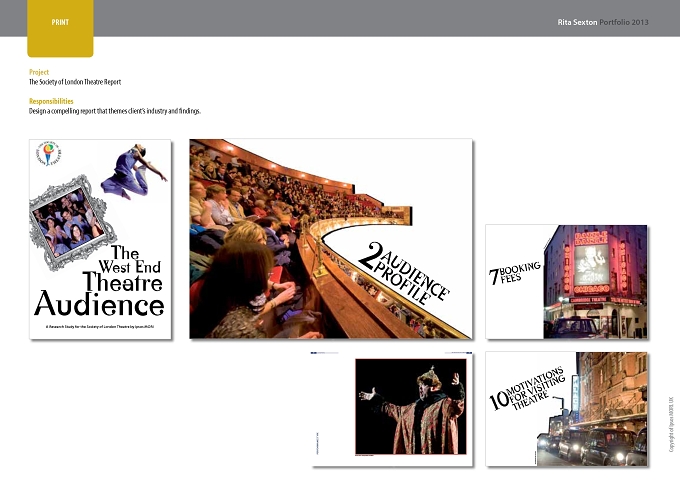This screenshot has height=481, width=680.
Task: Click the Project heading label
Action: (x=39, y=72)
